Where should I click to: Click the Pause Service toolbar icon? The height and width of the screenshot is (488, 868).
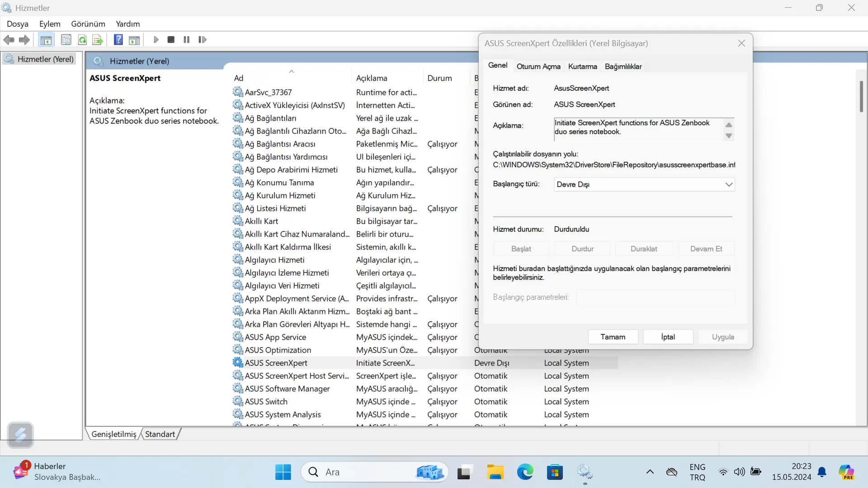186,40
